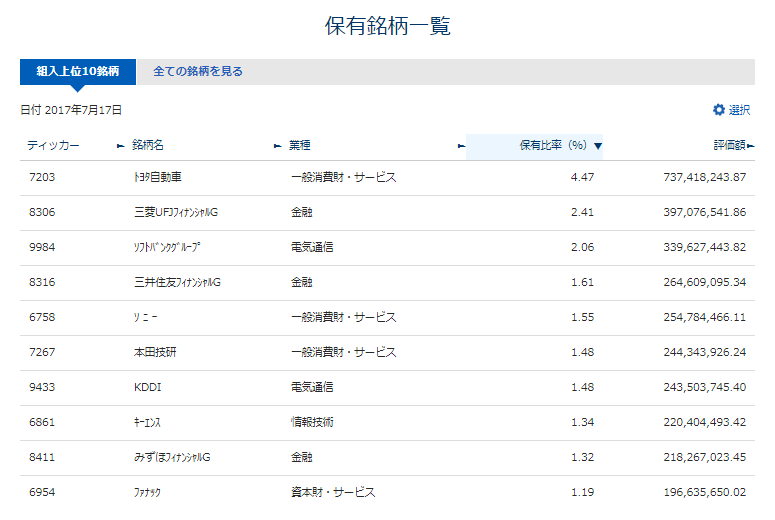The width and height of the screenshot is (775, 520).
Task: Click the 資本財・サービス sector cell
Action: point(333,492)
